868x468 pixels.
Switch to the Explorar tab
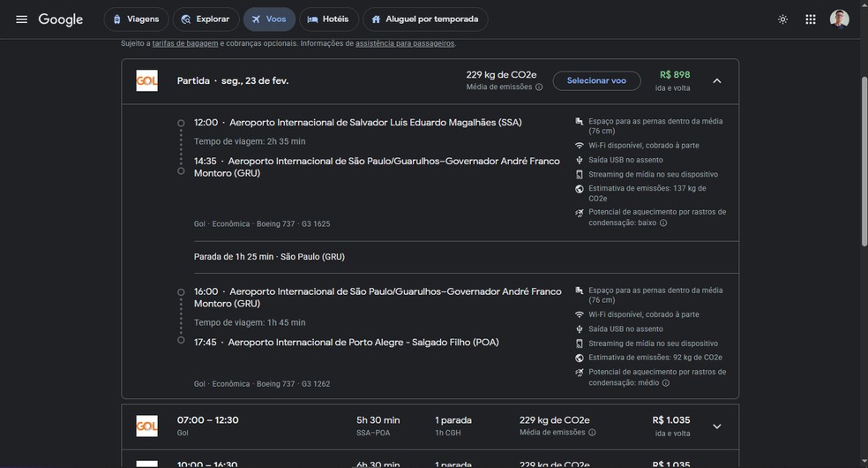click(205, 19)
